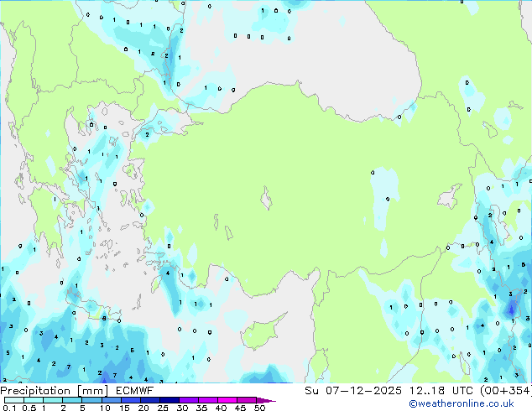Click the 'Precipitation [mm]' title text
This screenshot has width=532, height=411.
pos(54,391)
